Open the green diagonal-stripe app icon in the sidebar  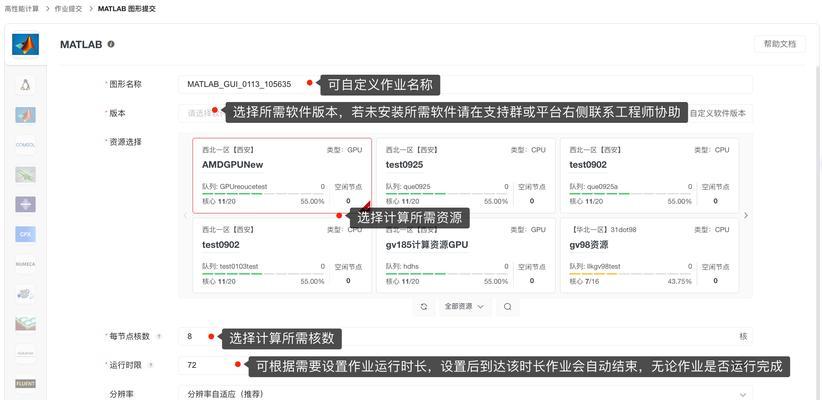[25, 175]
